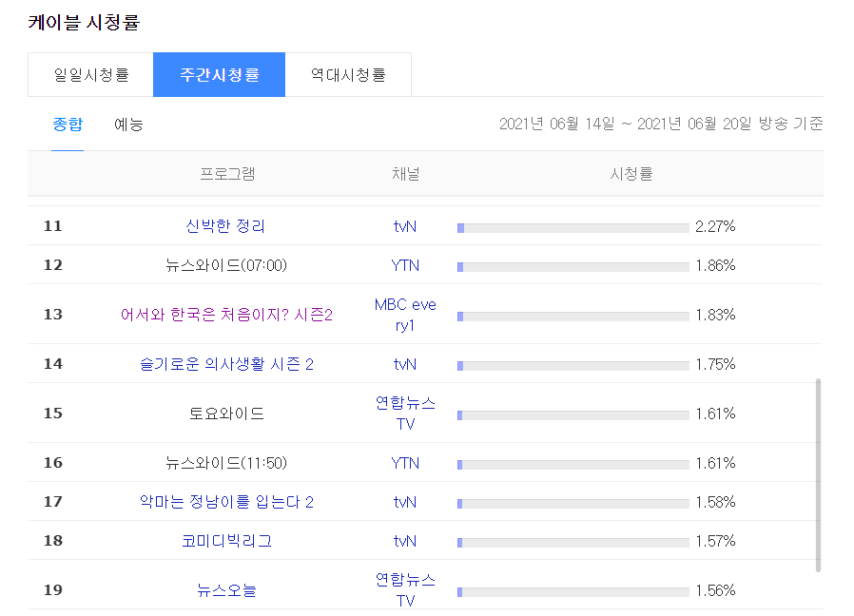The width and height of the screenshot is (854, 616).
Task: Click the 1.83% rating value
Action: pos(715,315)
